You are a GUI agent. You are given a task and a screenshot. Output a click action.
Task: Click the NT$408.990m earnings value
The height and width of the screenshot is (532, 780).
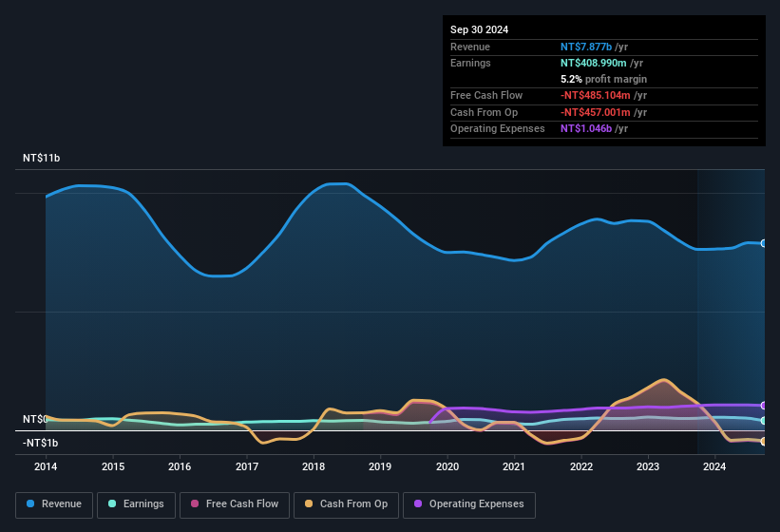[x=594, y=63]
